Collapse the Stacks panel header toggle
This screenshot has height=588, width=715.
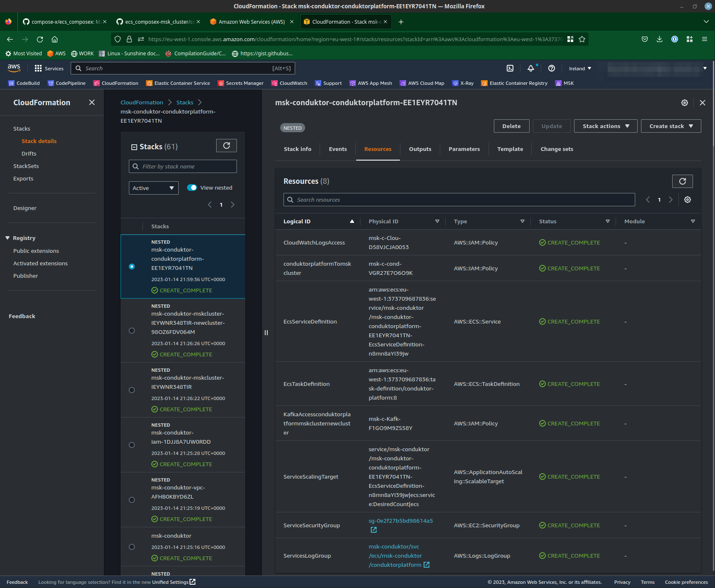pyautogui.click(x=134, y=147)
